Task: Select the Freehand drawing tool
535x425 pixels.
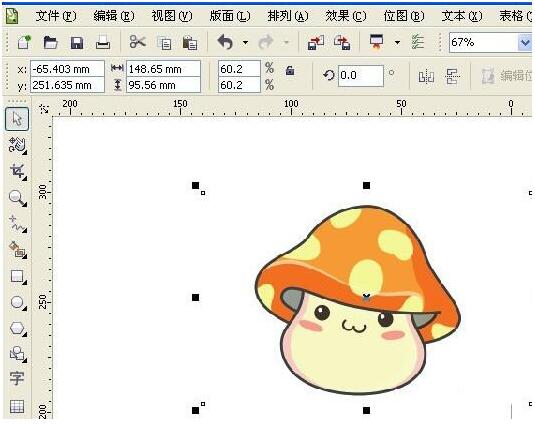Action: click(17, 224)
